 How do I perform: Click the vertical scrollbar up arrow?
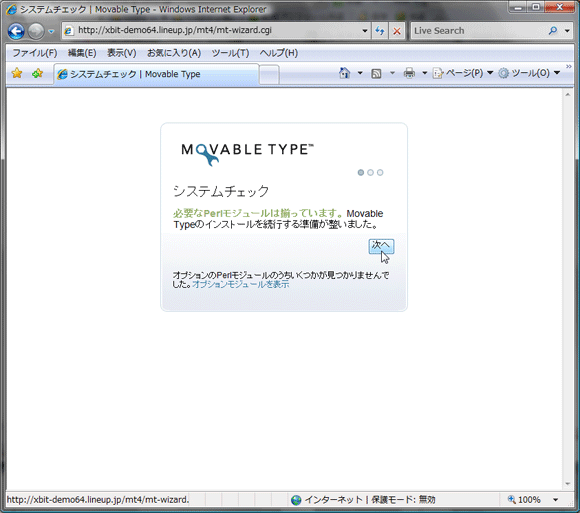coord(567,95)
